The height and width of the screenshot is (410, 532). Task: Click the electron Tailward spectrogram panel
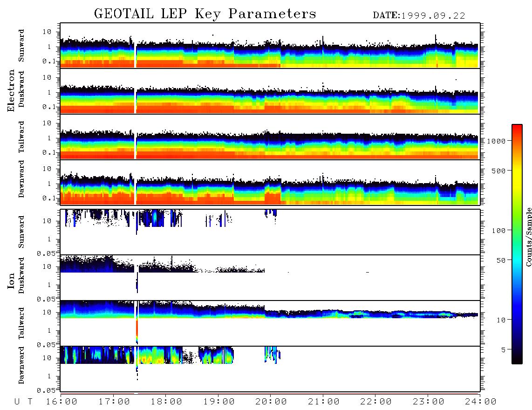click(x=270, y=137)
